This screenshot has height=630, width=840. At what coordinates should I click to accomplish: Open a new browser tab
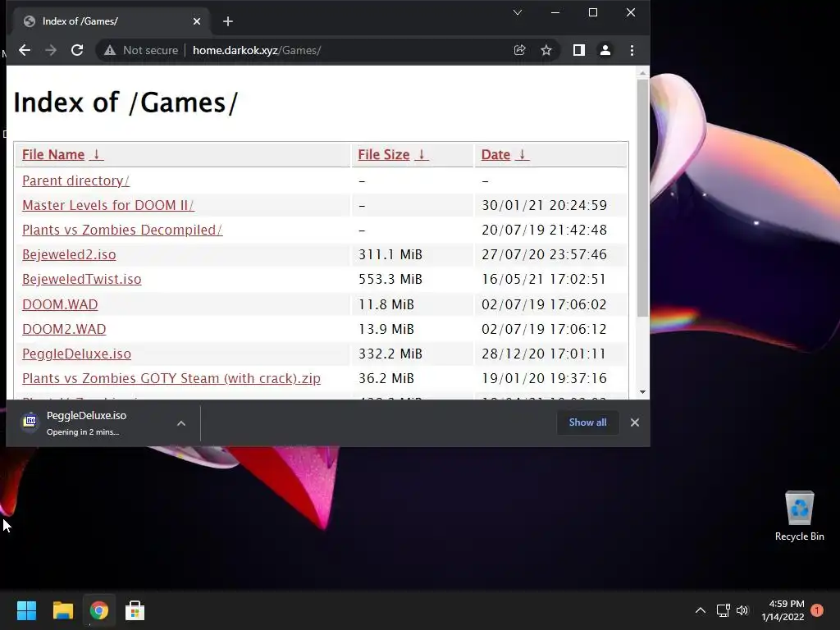click(228, 21)
